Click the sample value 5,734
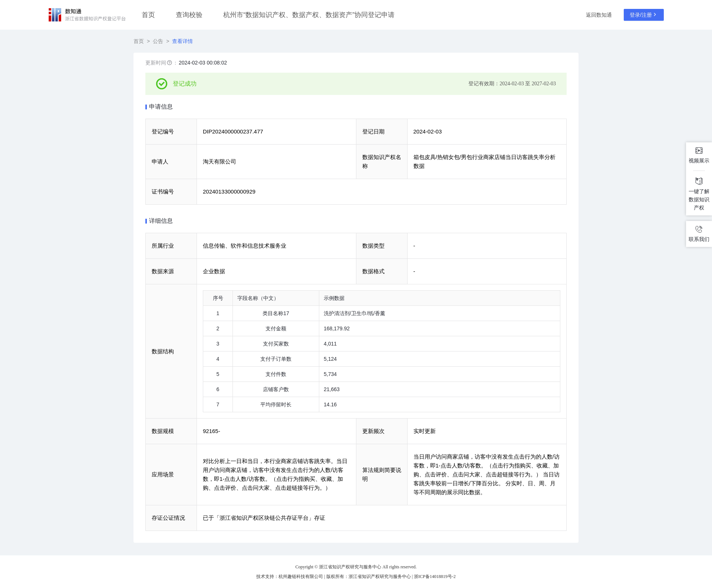Image resolution: width=712 pixels, height=588 pixels. click(x=330, y=374)
